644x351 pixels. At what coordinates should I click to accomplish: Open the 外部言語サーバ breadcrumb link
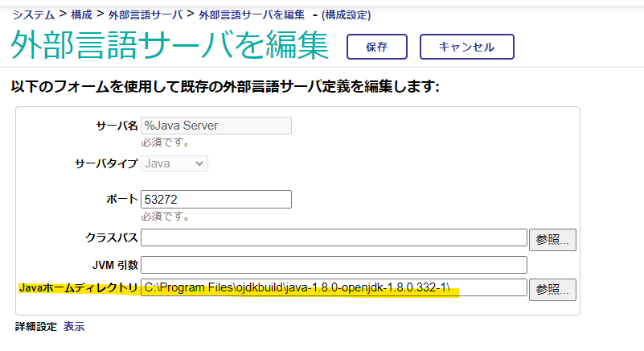(x=146, y=14)
